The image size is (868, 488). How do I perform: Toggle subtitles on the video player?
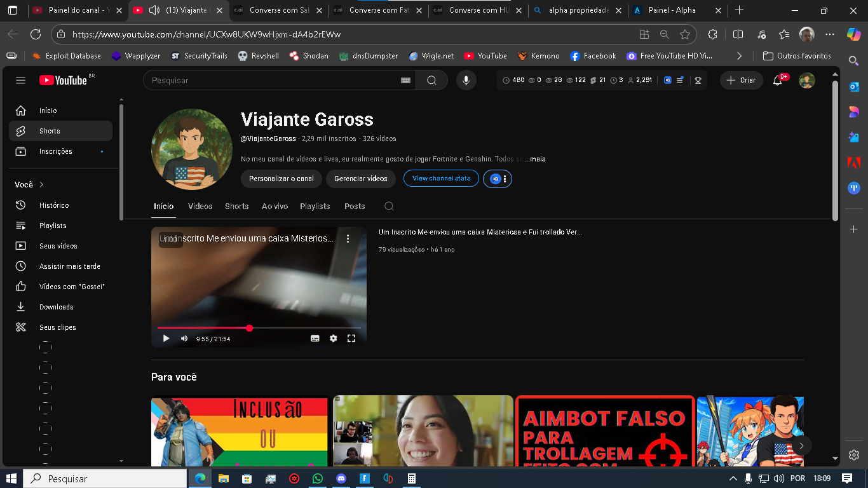coord(315,339)
